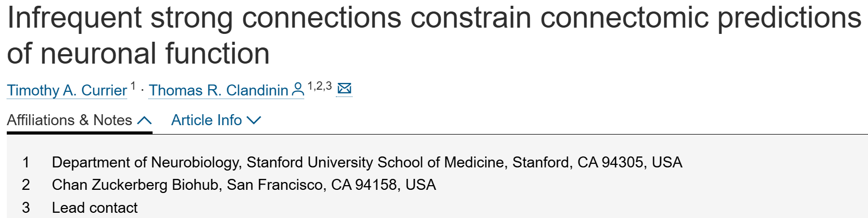Click note number 3 in the list
Screen dimensions: 868x218
click(x=26, y=208)
